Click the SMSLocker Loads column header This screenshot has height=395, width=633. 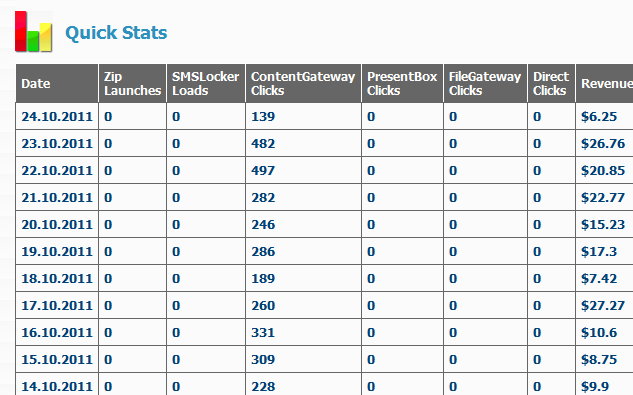(206, 83)
